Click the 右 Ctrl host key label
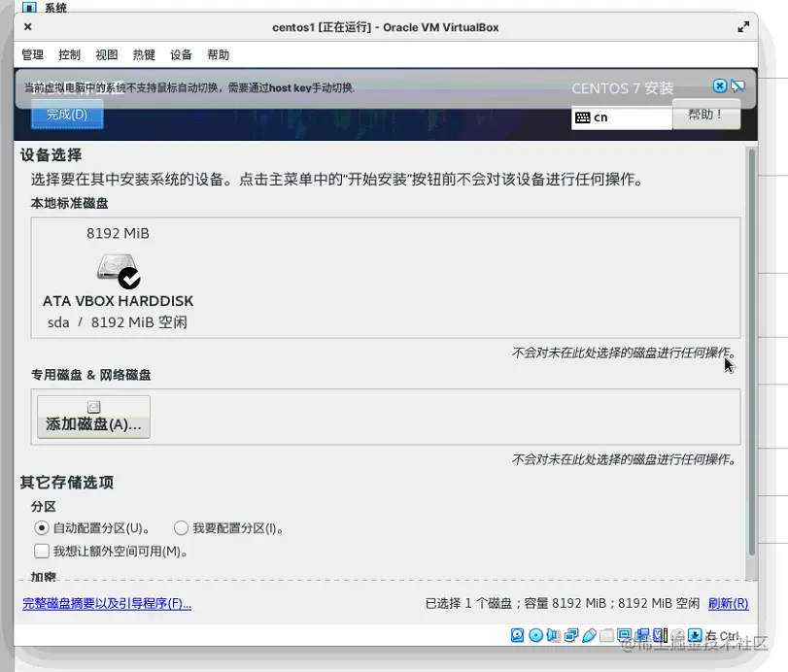The height and width of the screenshot is (672, 788). click(722, 636)
